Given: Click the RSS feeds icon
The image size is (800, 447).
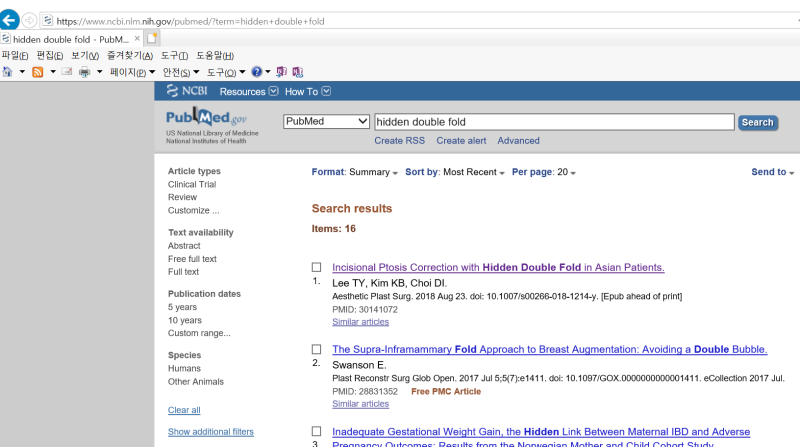Looking at the screenshot, I should tap(37, 72).
